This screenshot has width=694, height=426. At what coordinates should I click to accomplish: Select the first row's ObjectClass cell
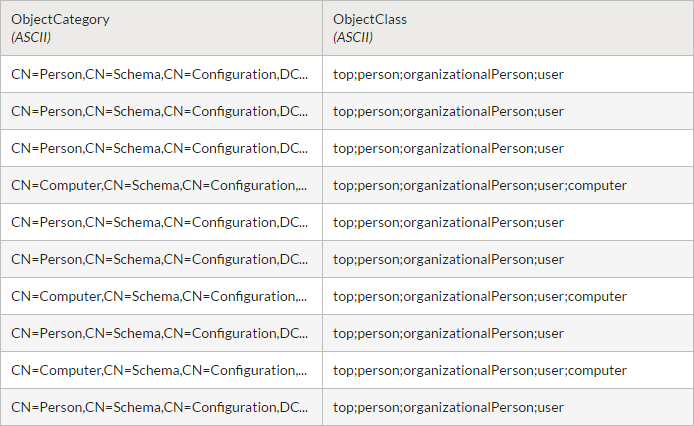(448, 74)
